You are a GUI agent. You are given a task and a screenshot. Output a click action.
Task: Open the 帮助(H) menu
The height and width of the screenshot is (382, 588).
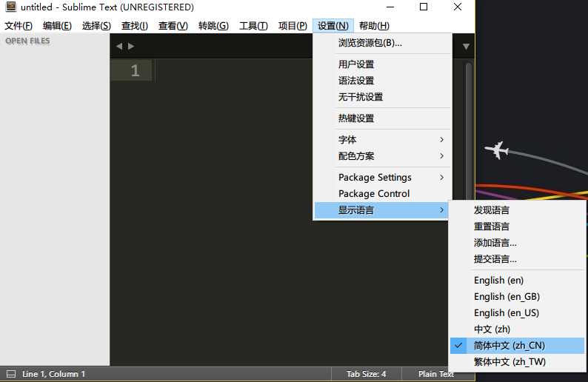click(x=374, y=26)
